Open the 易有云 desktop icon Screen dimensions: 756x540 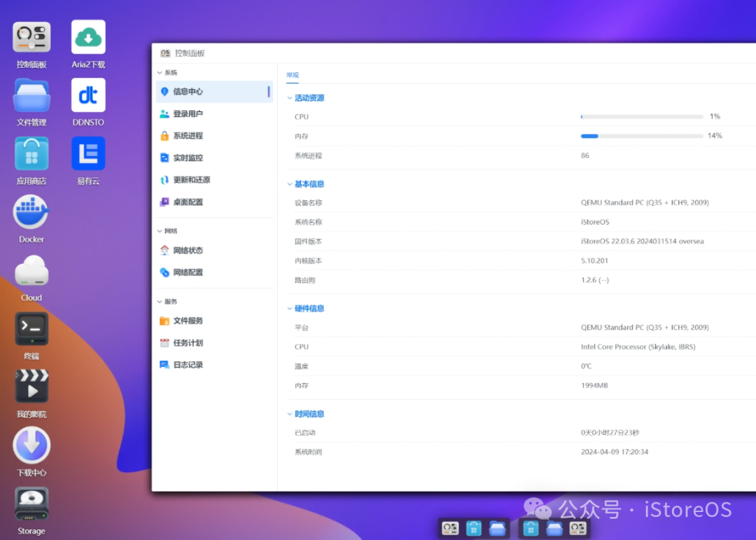pyautogui.click(x=88, y=153)
